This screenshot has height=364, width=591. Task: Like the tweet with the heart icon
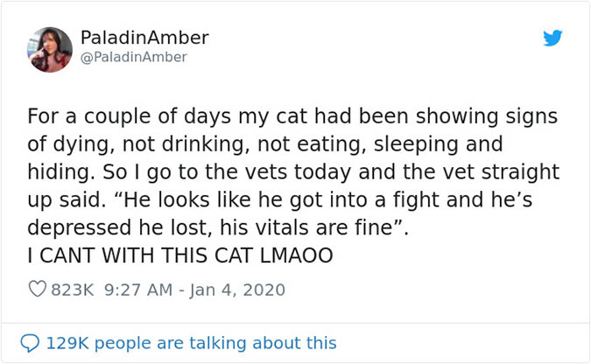pyautogui.click(x=37, y=290)
